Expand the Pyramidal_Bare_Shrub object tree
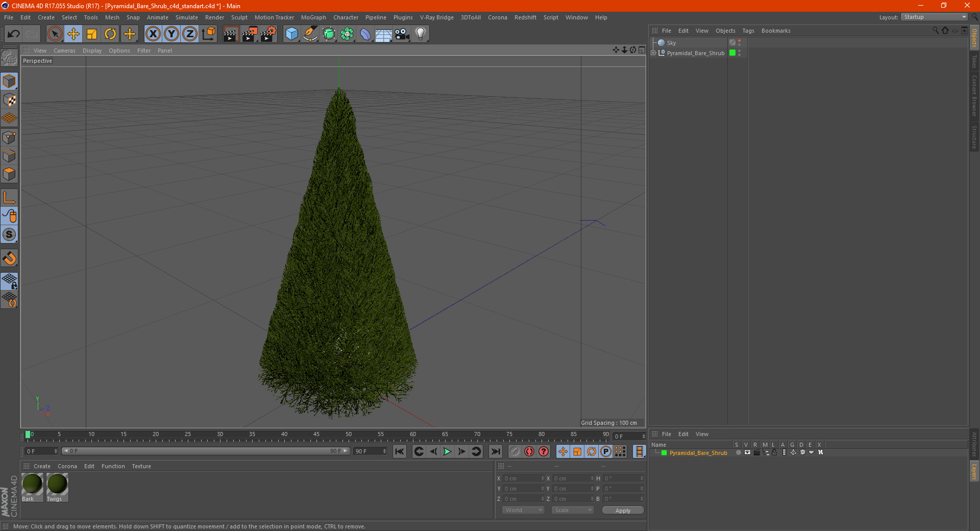The image size is (980, 531). 653,53
